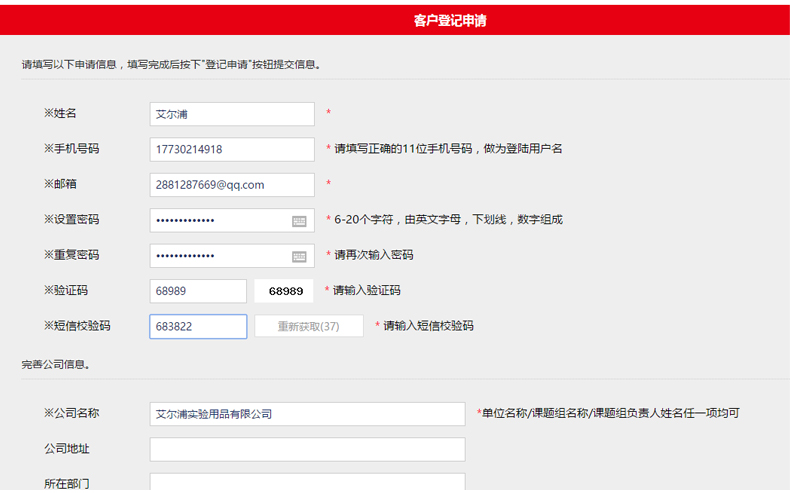The height and width of the screenshot is (493, 790).
Task: Click the 完善公司信息 section heading
Action: tap(56, 365)
